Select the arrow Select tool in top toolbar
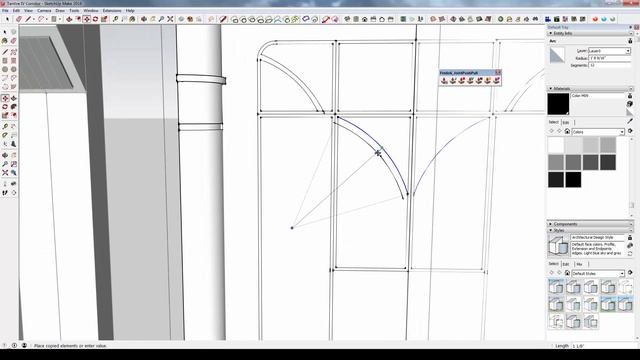Image resolution: width=640 pixels, height=360 pixels. coord(7,19)
